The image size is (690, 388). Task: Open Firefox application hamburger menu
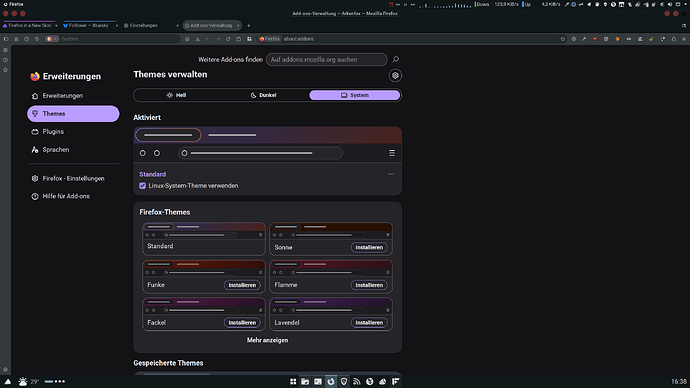tap(684, 39)
